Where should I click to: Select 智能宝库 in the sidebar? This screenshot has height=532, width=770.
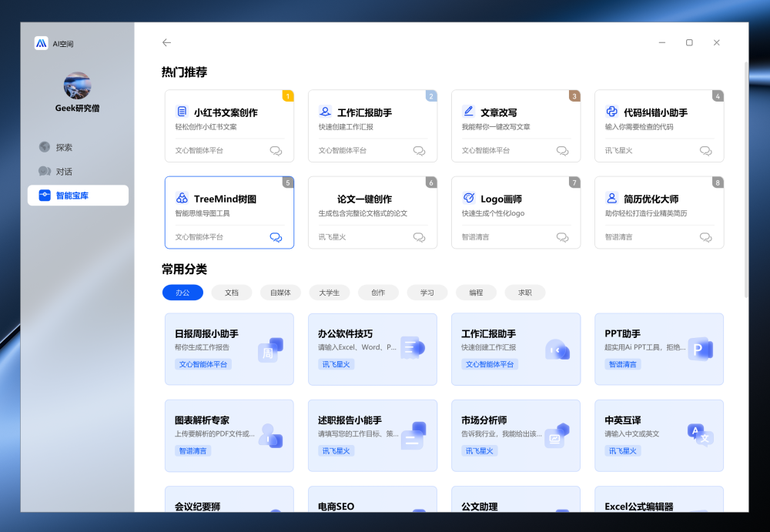[x=78, y=195]
